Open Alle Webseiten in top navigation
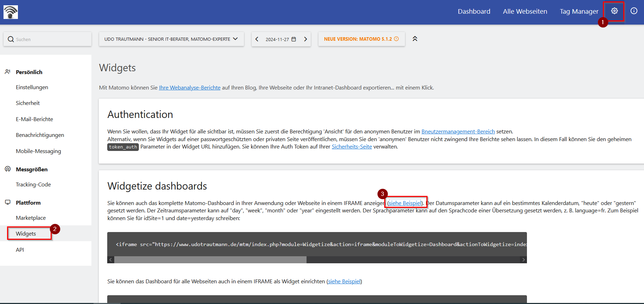The width and height of the screenshot is (644, 304). pyautogui.click(x=525, y=12)
